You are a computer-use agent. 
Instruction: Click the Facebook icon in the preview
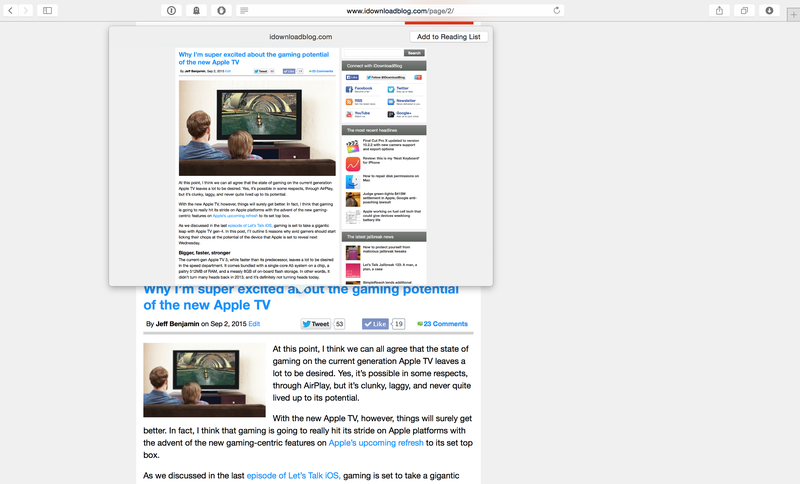(x=349, y=89)
